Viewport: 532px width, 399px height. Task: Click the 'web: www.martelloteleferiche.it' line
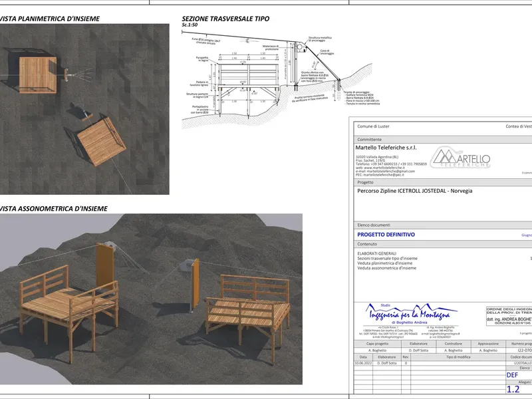[x=380, y=168]
